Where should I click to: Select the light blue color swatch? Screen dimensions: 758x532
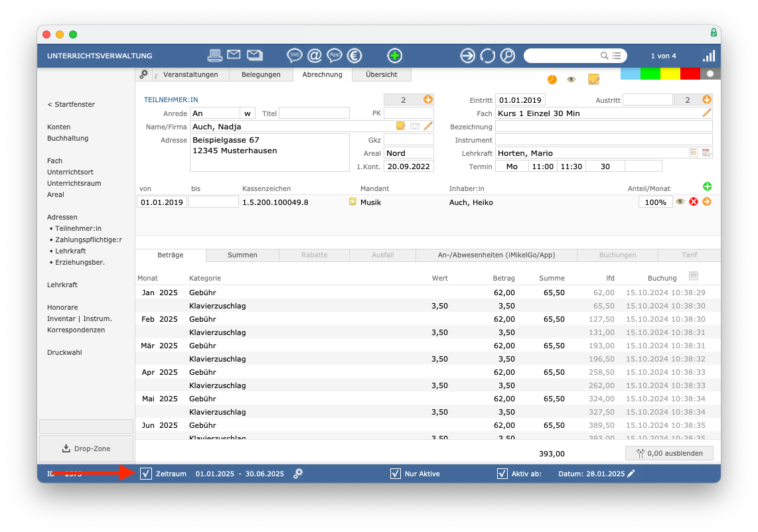tap(631, 74)
